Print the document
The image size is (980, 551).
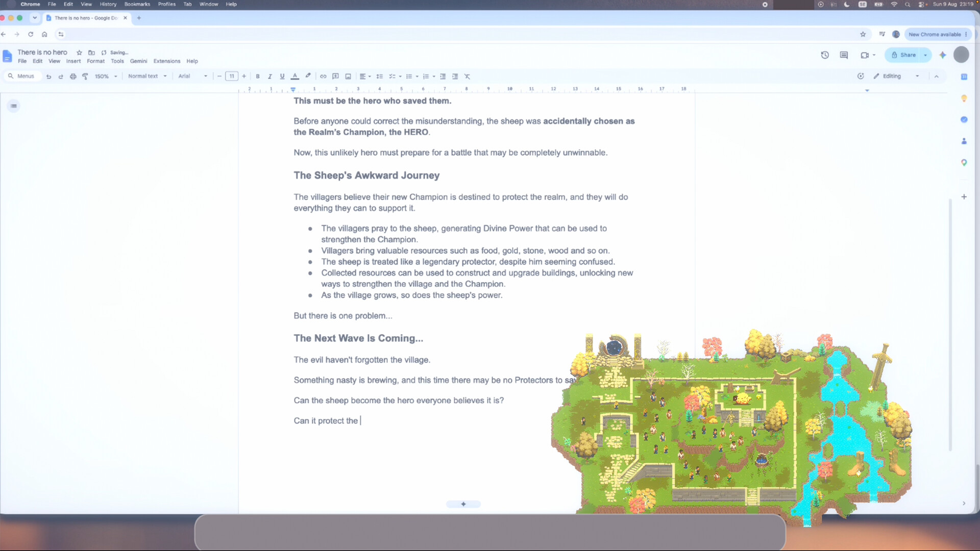pyautogui.click(x=73, y=77)
